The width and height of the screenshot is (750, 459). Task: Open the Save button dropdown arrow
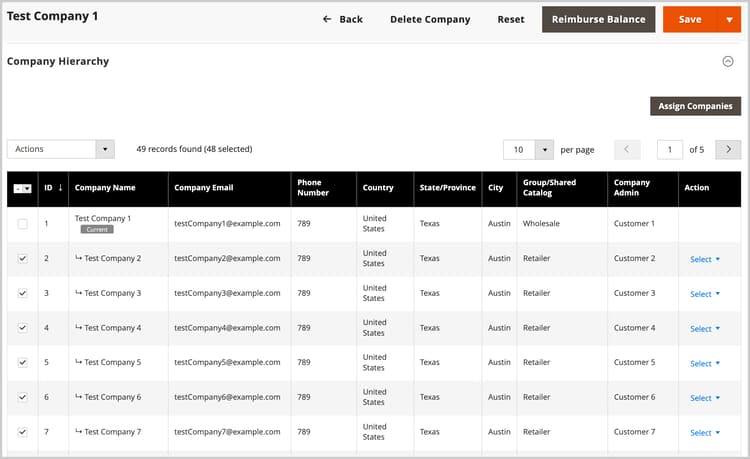pyautogui.click(x=729, y=19)
